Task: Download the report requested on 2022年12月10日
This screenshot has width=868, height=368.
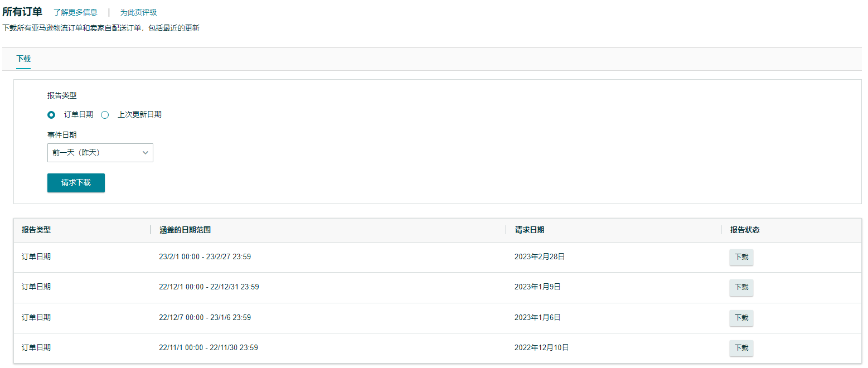Action: (741, 348)
